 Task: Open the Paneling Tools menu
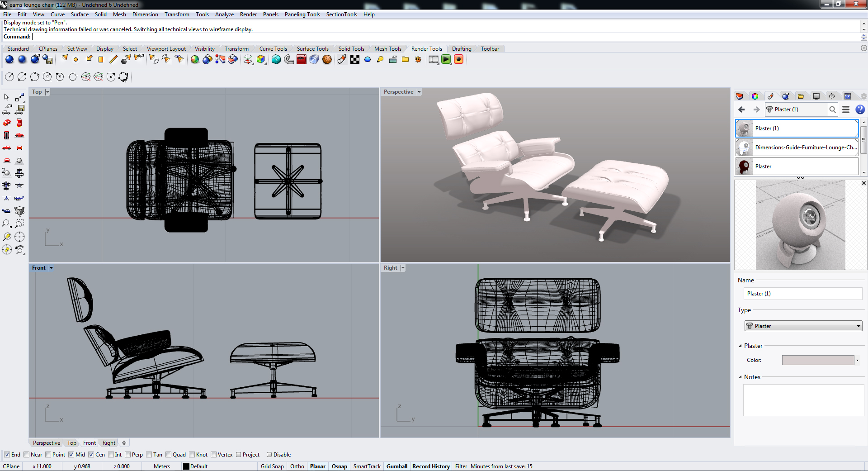302,14
